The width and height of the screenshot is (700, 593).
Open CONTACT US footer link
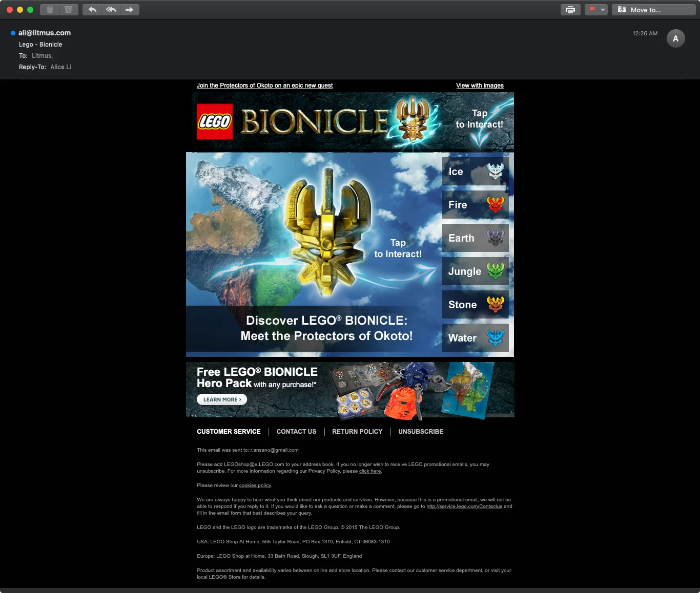pyautogui.click(x=296, y=432)
